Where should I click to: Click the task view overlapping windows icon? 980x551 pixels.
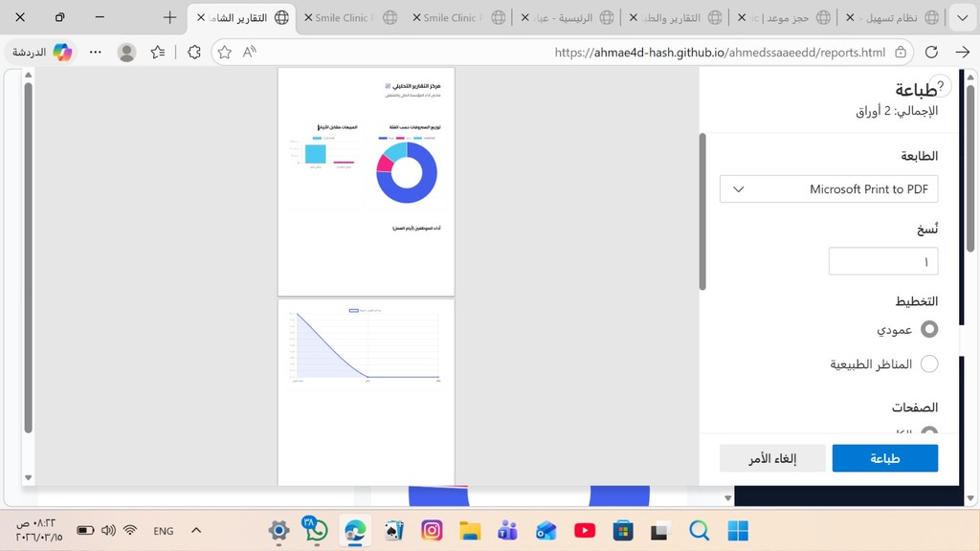[660, 530]
